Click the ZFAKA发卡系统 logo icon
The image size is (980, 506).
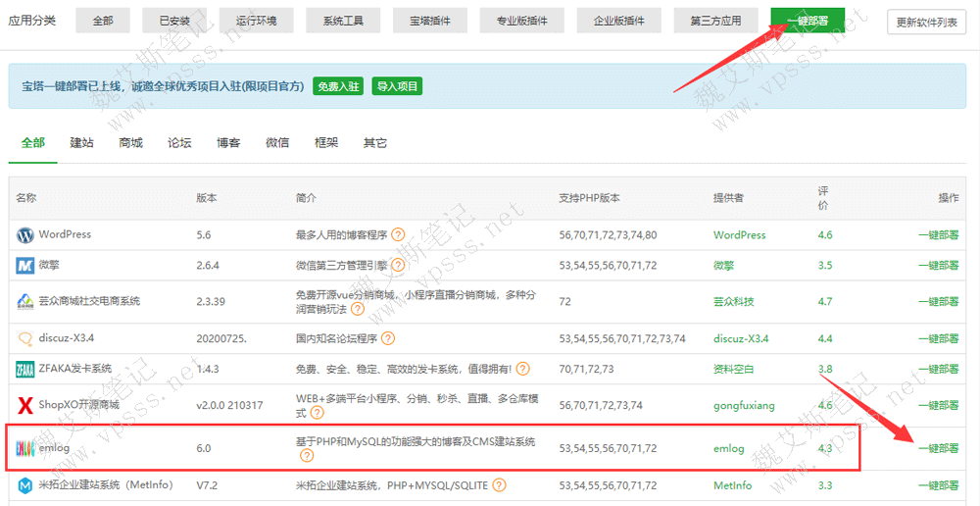point(25,370)
